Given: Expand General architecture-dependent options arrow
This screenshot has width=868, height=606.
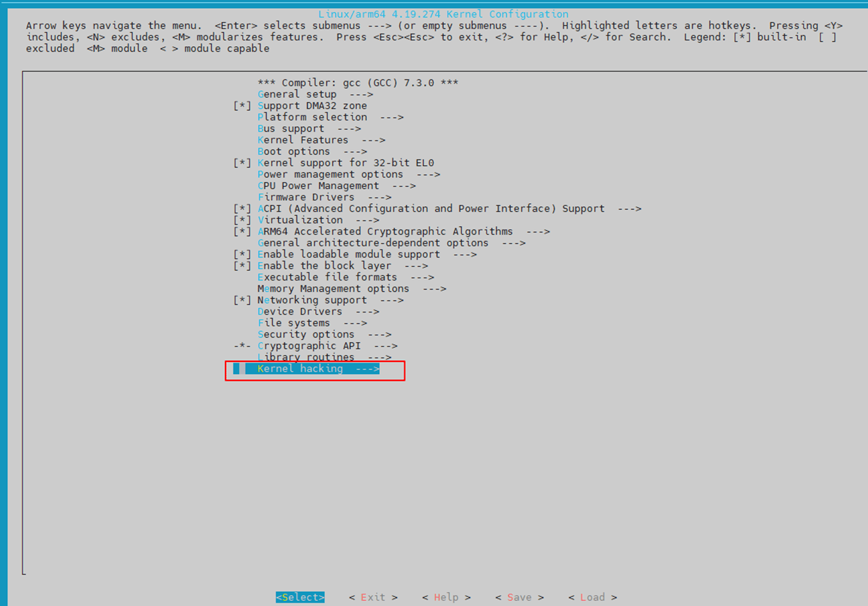Looking at the screenshot, I should point(514,243).
